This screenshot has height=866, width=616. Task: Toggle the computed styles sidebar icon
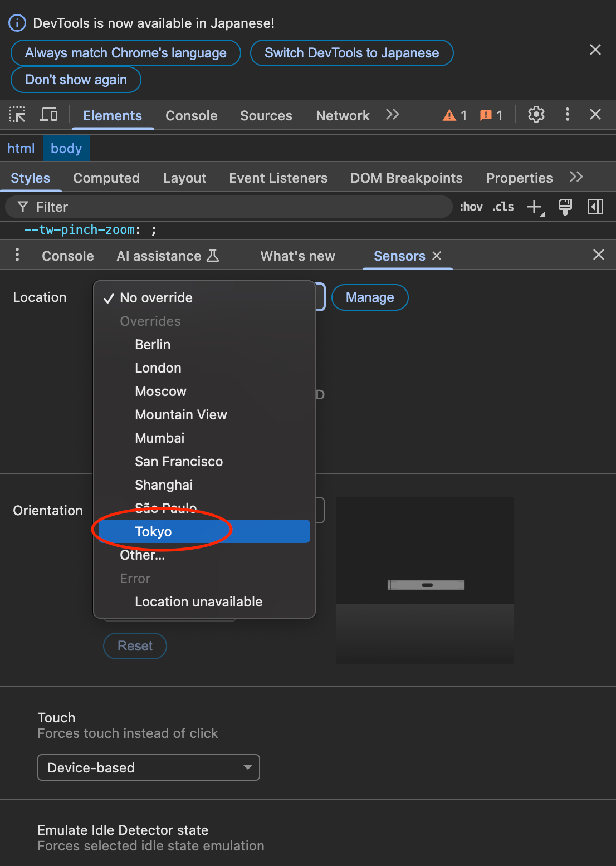click(x=595, y=207)
